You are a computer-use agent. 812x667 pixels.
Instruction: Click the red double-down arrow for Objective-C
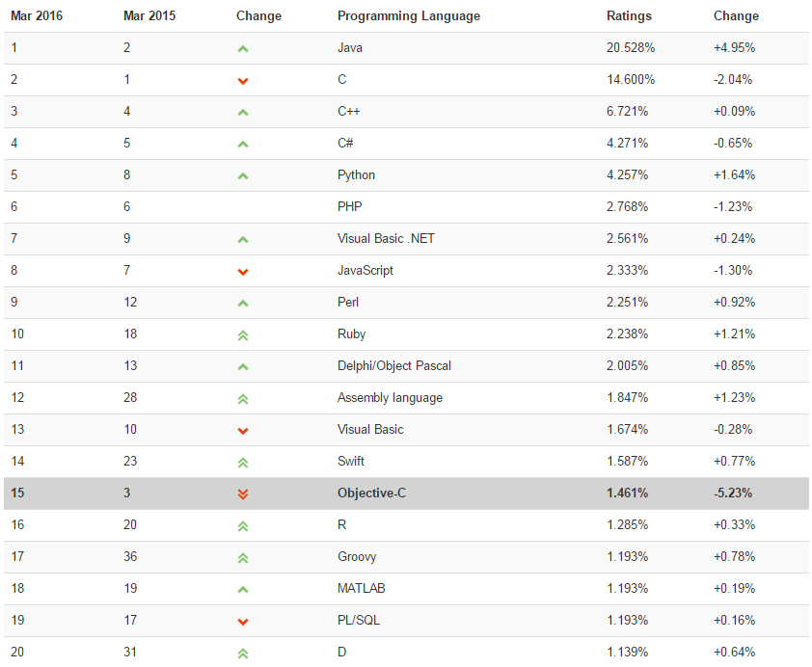click(x=243, y=494)
